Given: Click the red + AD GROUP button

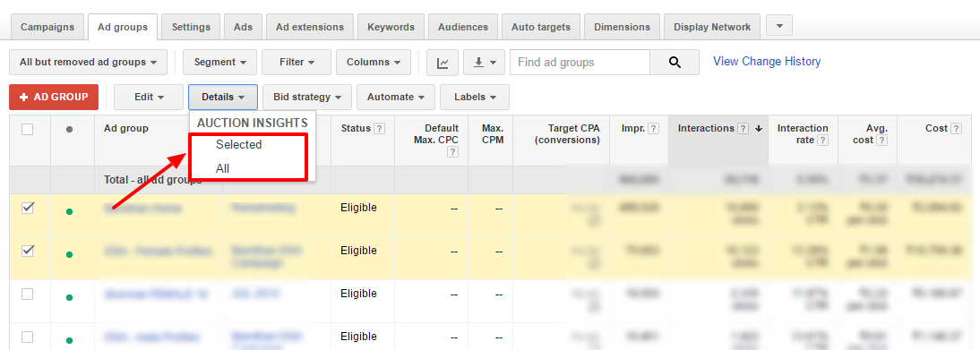Looking at the screenshot, I should (x=54, y=97).
